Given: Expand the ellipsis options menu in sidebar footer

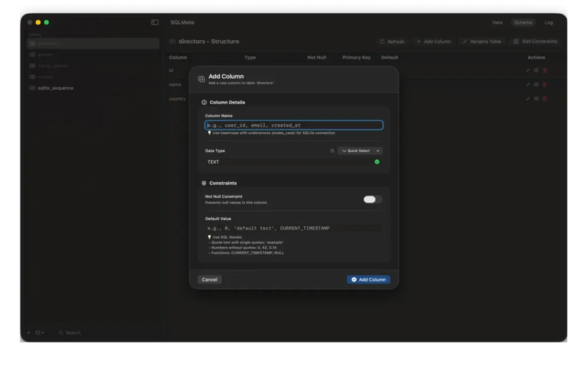Looking at the screenshot, I should click(x=40, y=332).
